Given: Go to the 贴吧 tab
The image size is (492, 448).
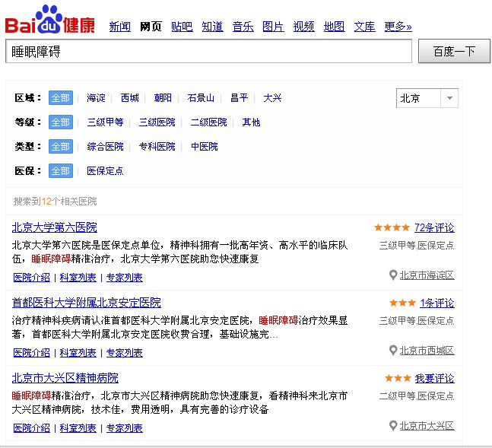Looking at the screenshot, I should 182,27.
